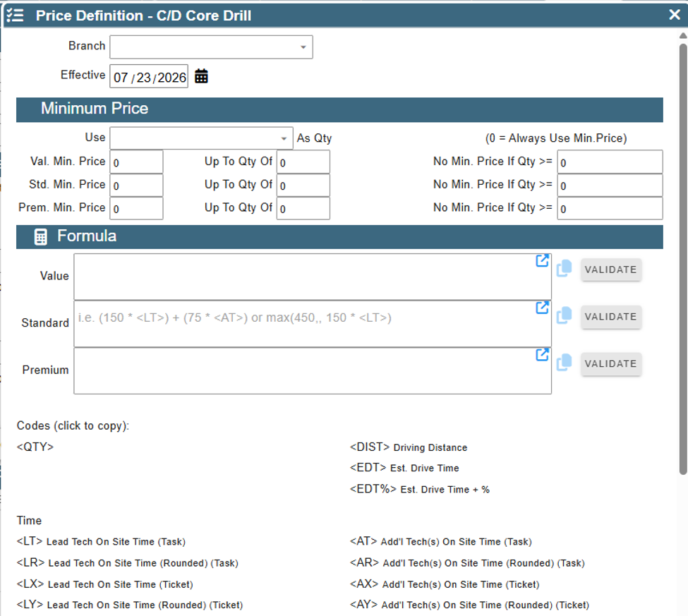Copy the <EDT%> Est. Drive Time + % code
Image resolution: width=688 pixels, height=616 pixels.
coord(419,489)
